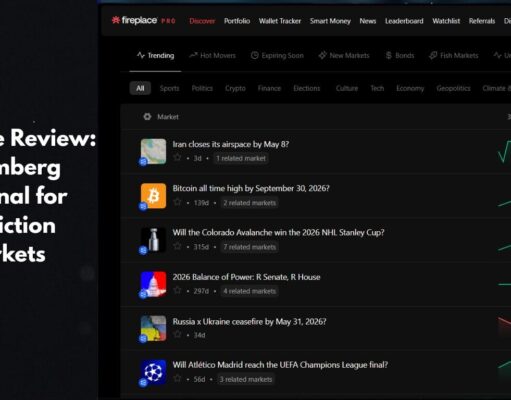Click the Trending chart-line icon

coord(141,55)
